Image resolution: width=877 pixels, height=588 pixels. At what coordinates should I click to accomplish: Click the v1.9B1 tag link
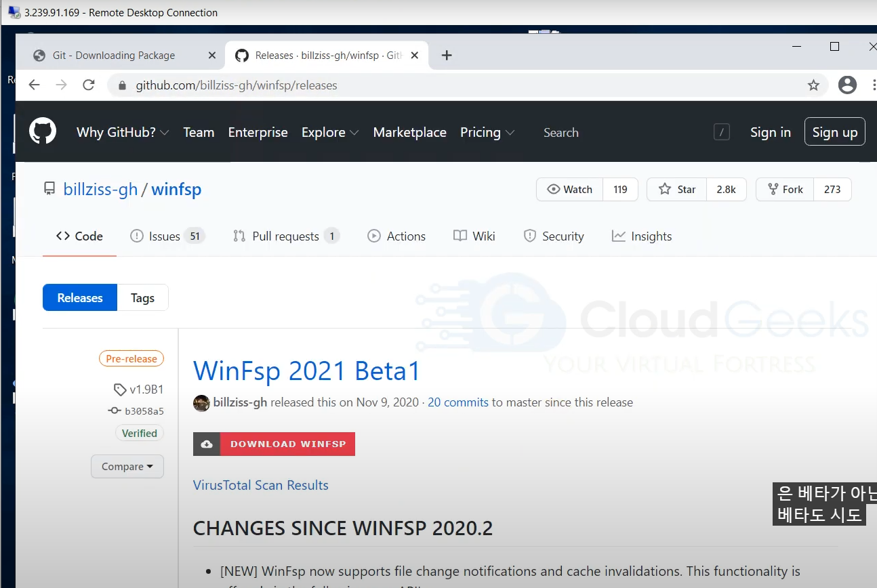click(x=146, y=390)
